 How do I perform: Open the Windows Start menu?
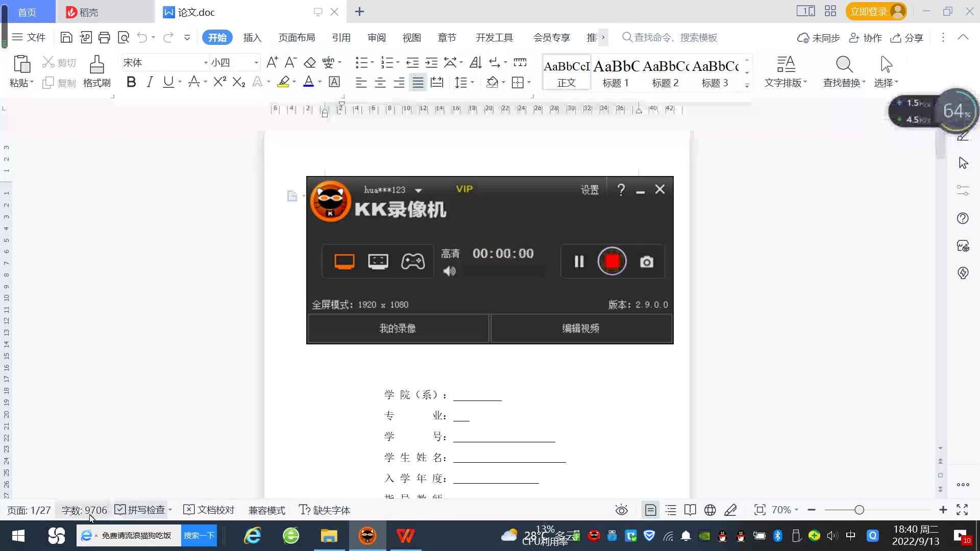tap(18, 536)
